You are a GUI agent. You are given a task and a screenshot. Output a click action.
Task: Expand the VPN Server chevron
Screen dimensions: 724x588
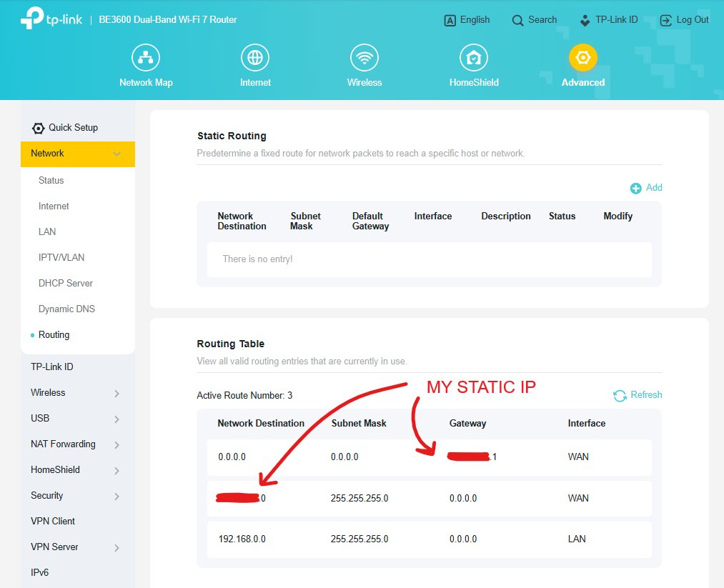pyautogui.click(x=116, y=547)
